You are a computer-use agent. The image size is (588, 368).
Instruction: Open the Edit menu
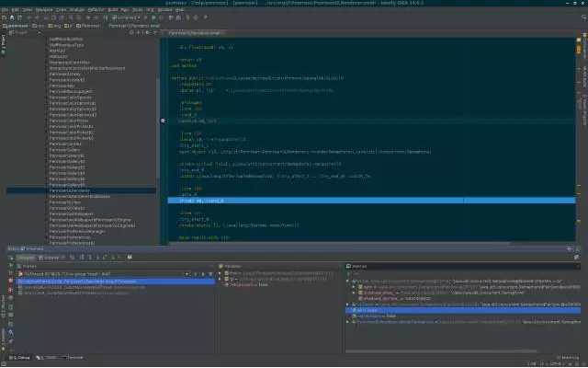click(x=16, y=10)
